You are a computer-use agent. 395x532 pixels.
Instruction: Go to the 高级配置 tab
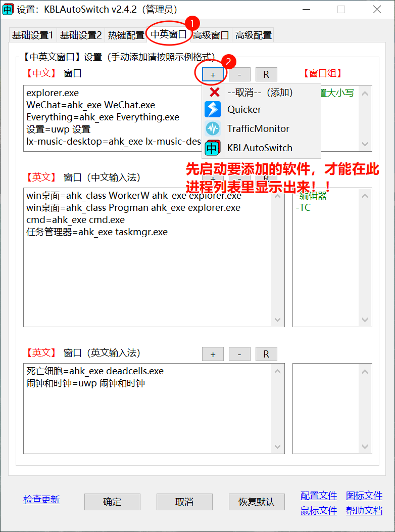coord(254,35)
